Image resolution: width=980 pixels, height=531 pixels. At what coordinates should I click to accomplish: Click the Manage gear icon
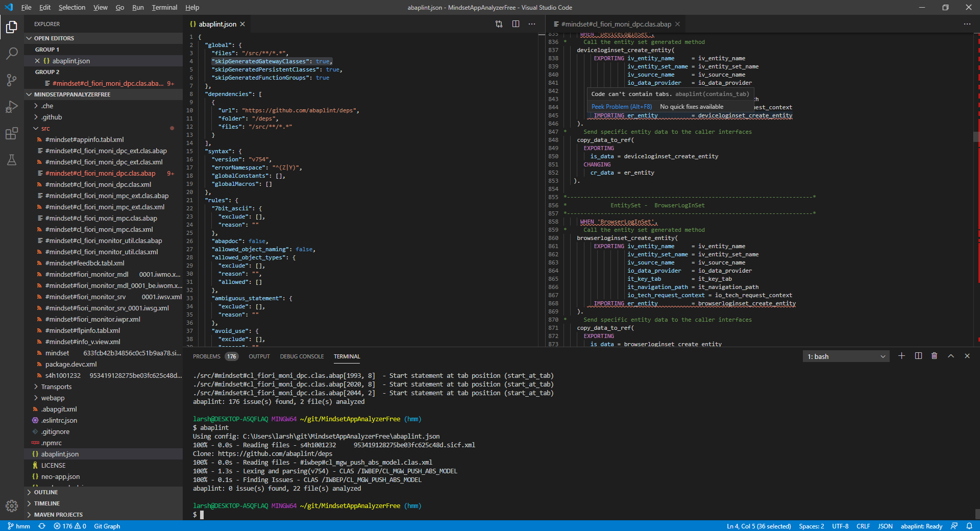point(12,505)
